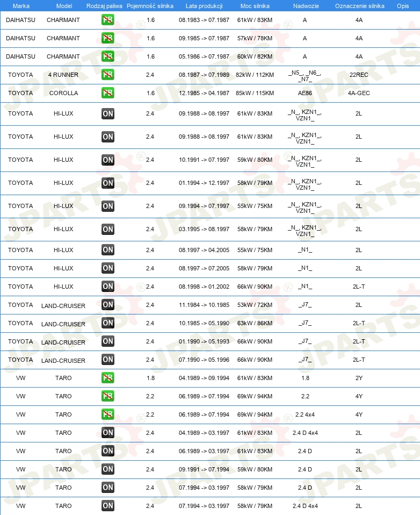Viewport: 420px width, 515px height.
Task: Click diesel icon in Taro 04.1989 row
Action: point(107,433)
